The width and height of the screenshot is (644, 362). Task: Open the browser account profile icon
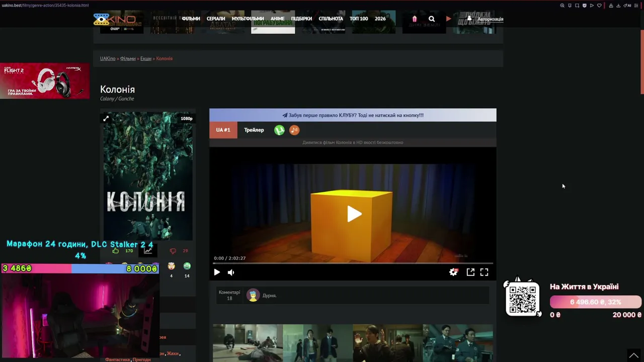[x=611, y=6]
